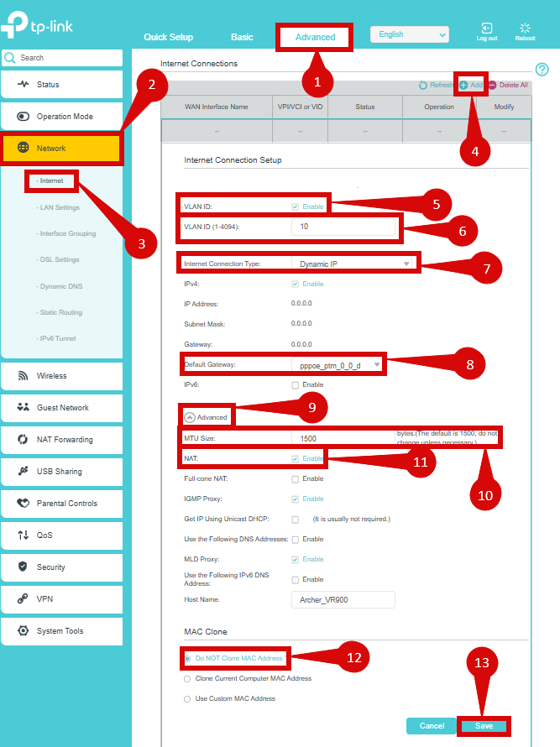Click the Refresh circular arrow icon

point(423,86)
